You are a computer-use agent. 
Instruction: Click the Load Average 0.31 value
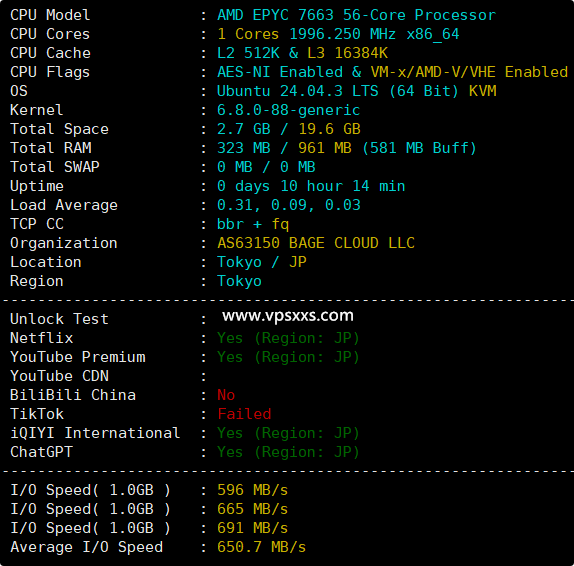pyautogui.click(x=235, y=205)
